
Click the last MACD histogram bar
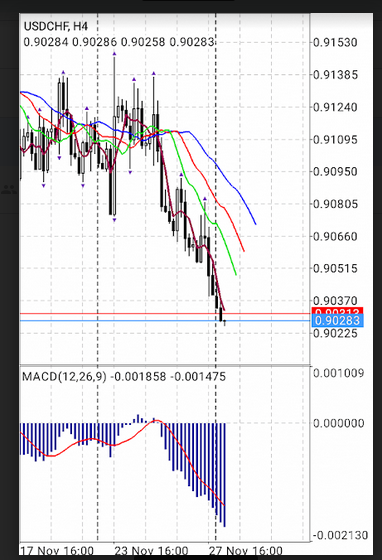(225, 475)
